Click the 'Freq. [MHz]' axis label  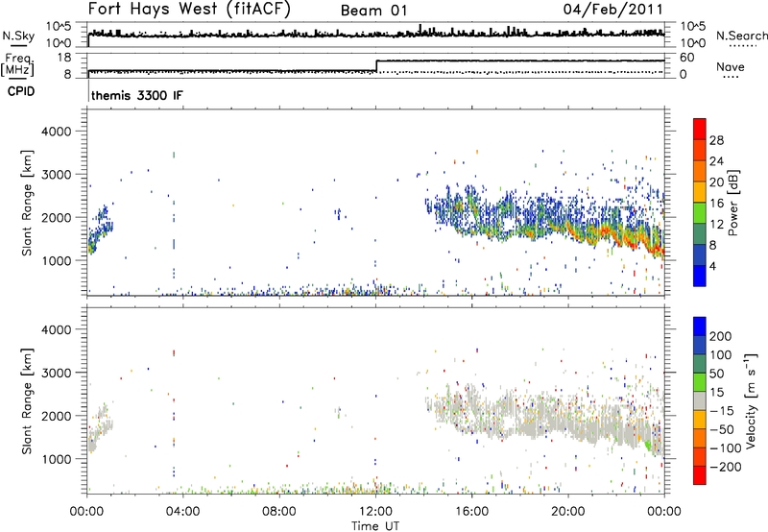click(x=17, y=65)
